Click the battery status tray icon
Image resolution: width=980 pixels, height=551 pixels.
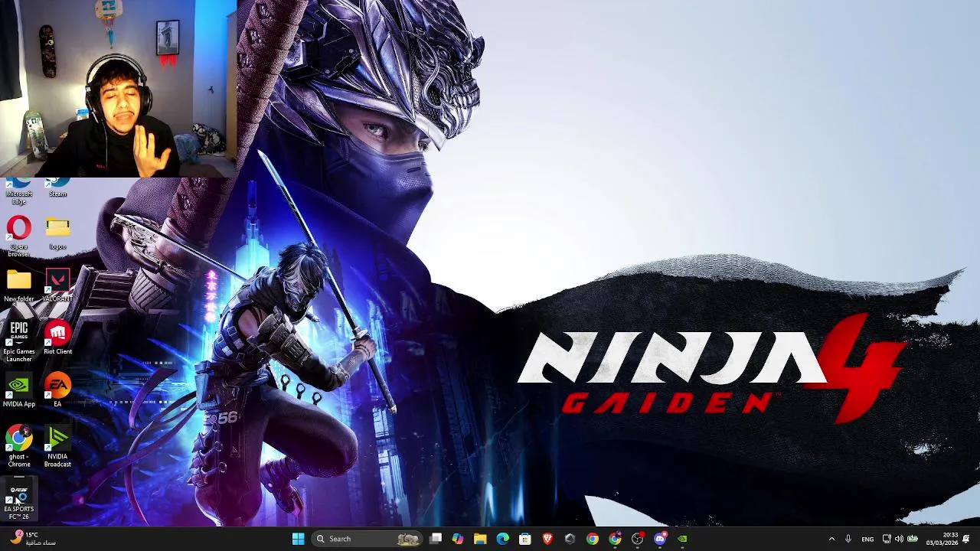(x=913, y=539)
